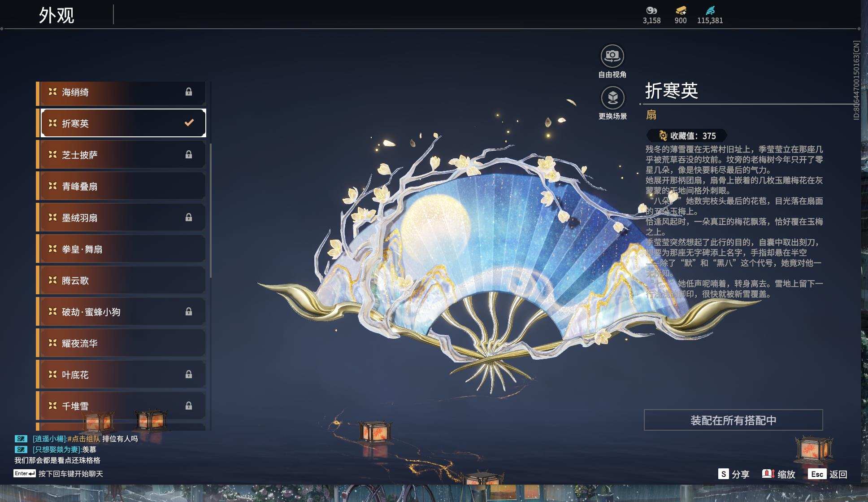This screenshot has width=868, height=502.
Task: Click the 收藏值 collection value icon
Action: pos(663,135)
